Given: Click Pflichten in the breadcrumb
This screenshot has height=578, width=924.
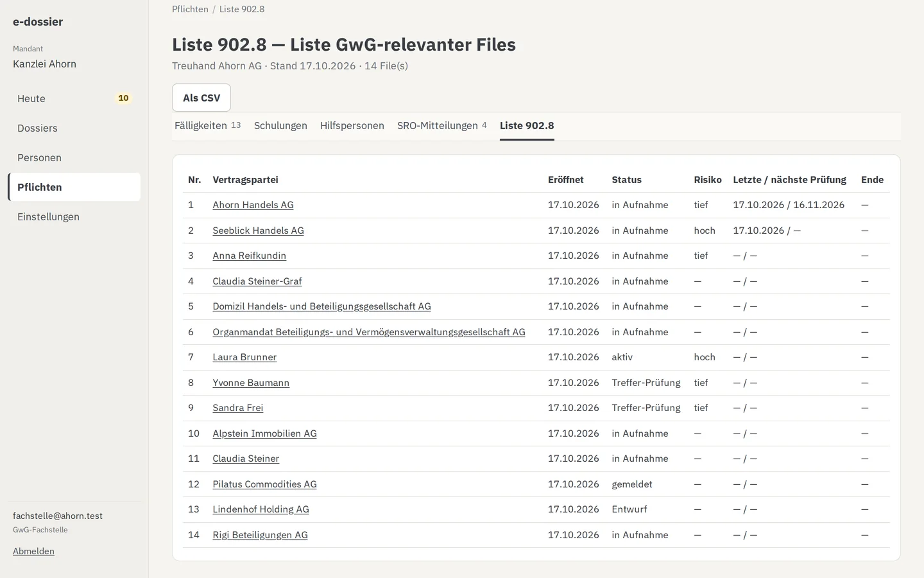Looking at the screenshot, I should coord(190,9).
